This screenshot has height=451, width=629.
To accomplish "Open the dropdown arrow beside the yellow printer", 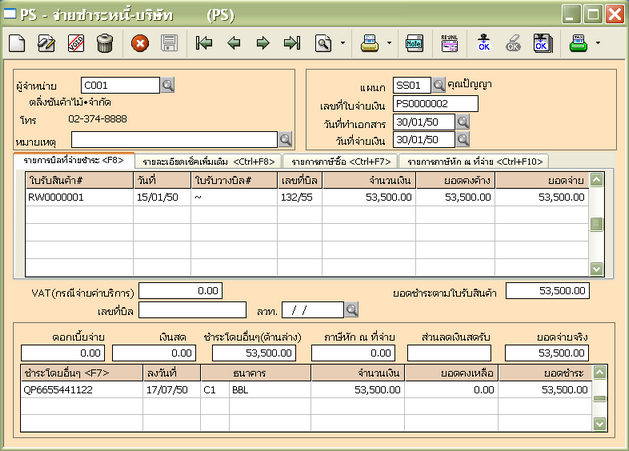I will click(389, 43).
